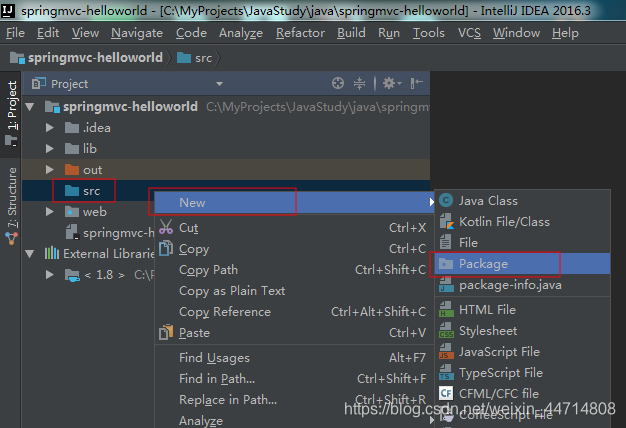Click the web folder icon
The width and height of the screenshot is (626, 428).
[72, 212]
